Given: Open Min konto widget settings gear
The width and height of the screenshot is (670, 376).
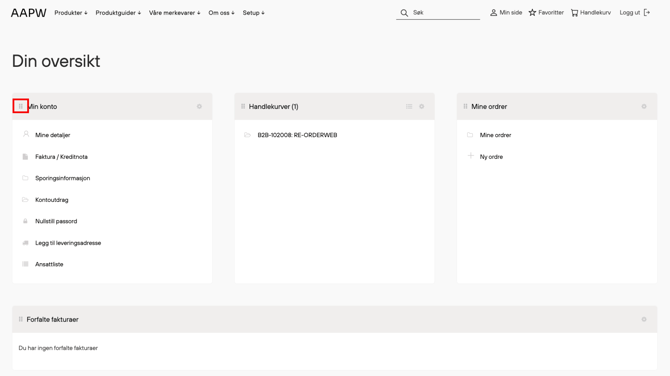Looking at the screenshot, I should [199, 106].
